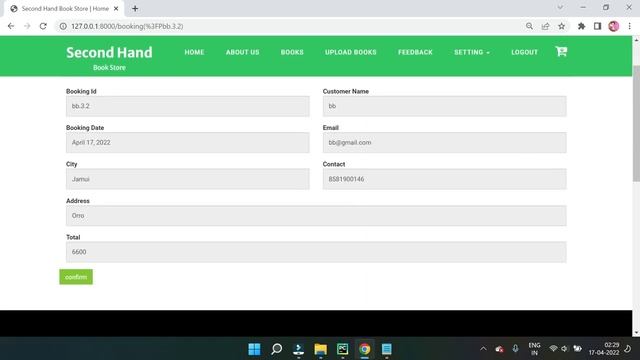
Task: Open ABOUT US page
Action: point(242,52)
